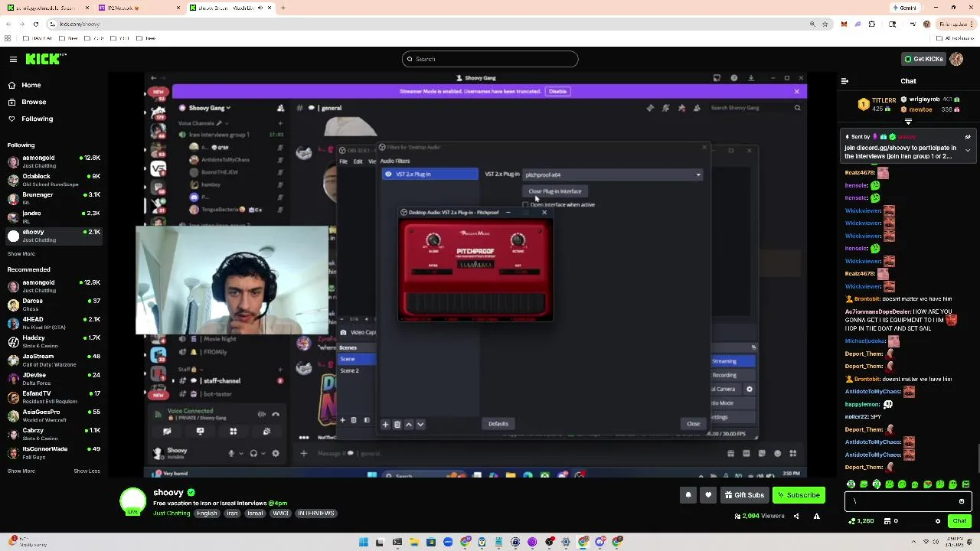Open EsfandTV in Recommended list
980x551 pixels.
[x=54, y=397]
